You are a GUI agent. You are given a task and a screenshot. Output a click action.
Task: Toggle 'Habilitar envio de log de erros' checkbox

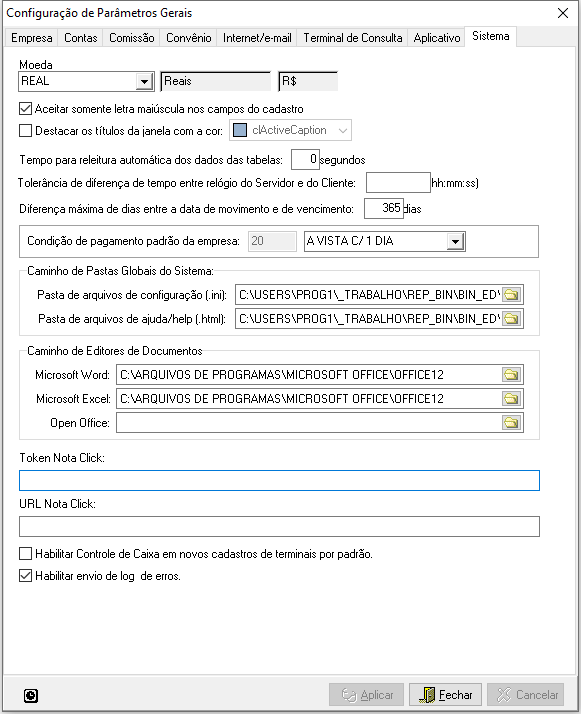point(25,576)
